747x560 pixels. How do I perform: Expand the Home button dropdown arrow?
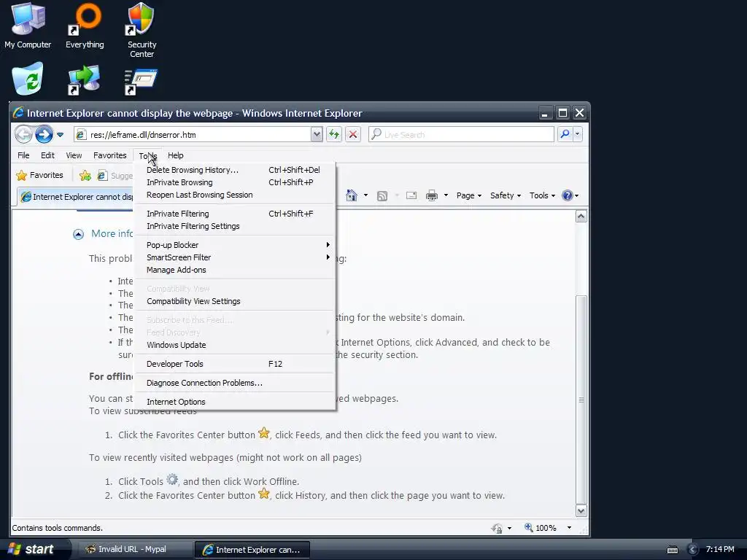365,195
